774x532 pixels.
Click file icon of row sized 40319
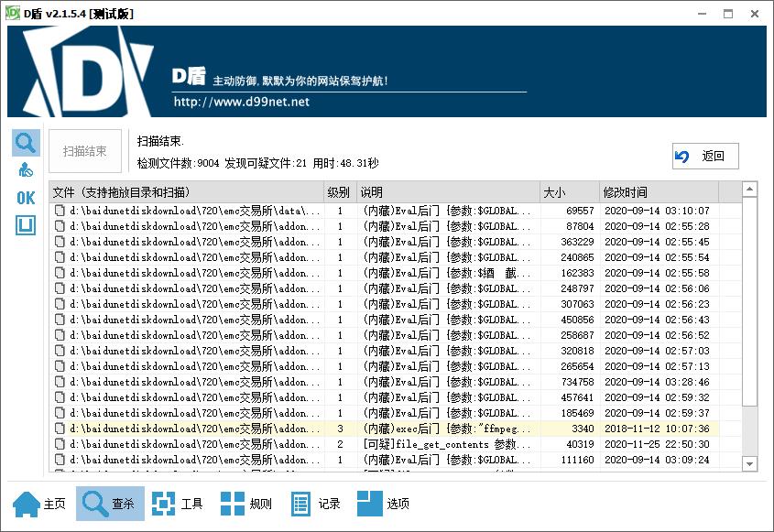60,444
